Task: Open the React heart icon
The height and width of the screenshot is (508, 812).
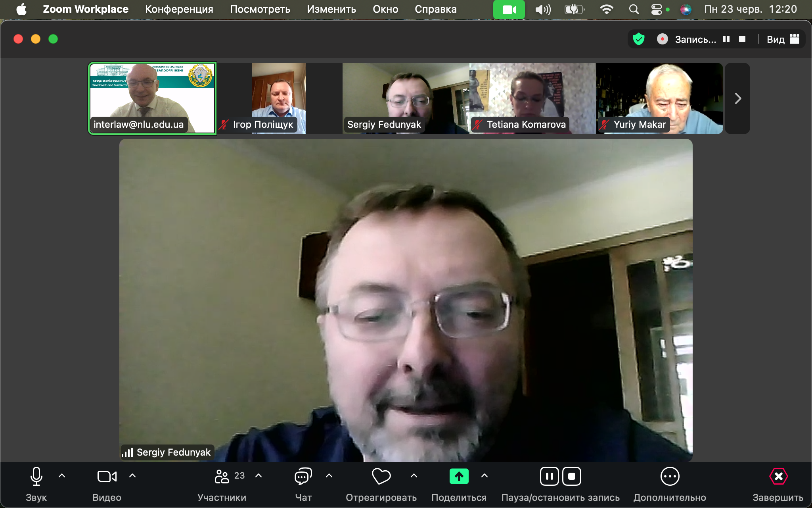Action: coord(381,476)
